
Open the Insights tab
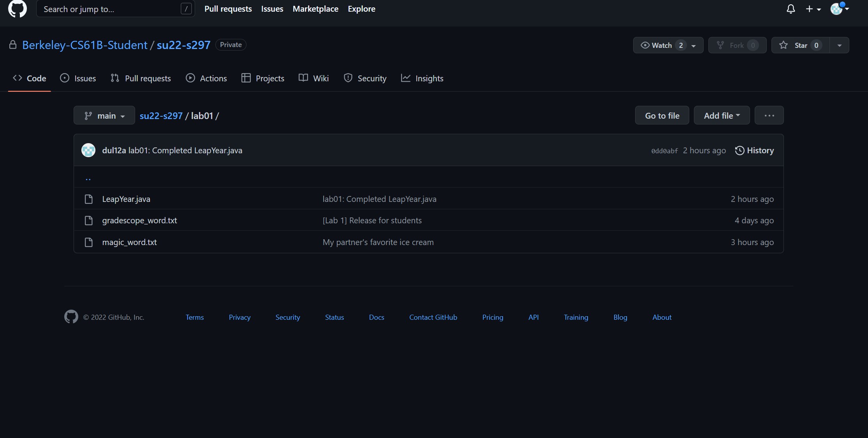pyautogui.click(x=422, y=78)
